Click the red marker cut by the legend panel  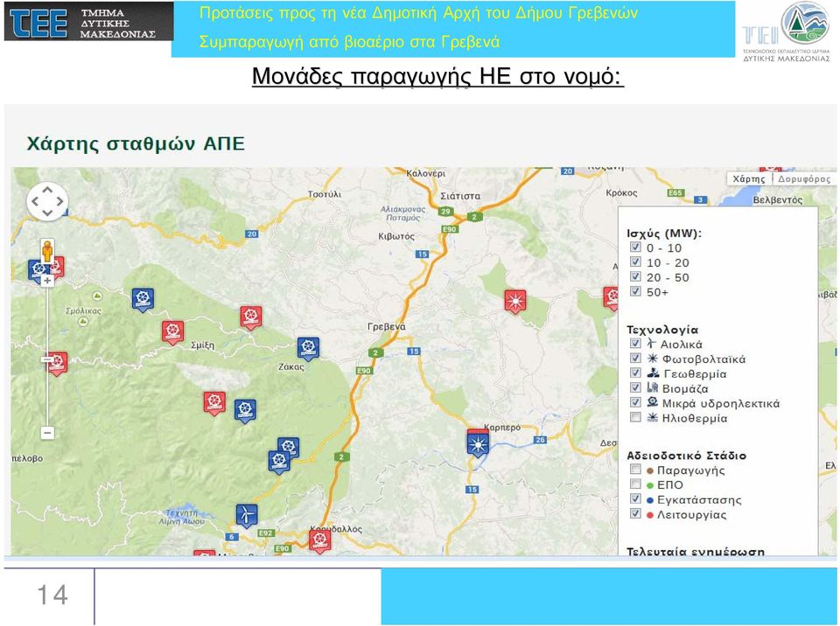(611, 298)
